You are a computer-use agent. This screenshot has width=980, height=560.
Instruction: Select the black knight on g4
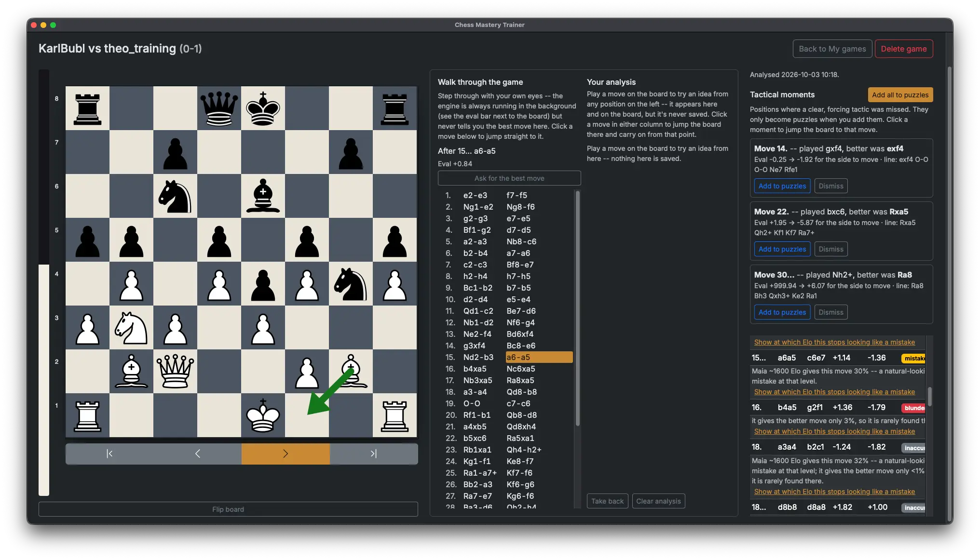click(x=351, y=284)
